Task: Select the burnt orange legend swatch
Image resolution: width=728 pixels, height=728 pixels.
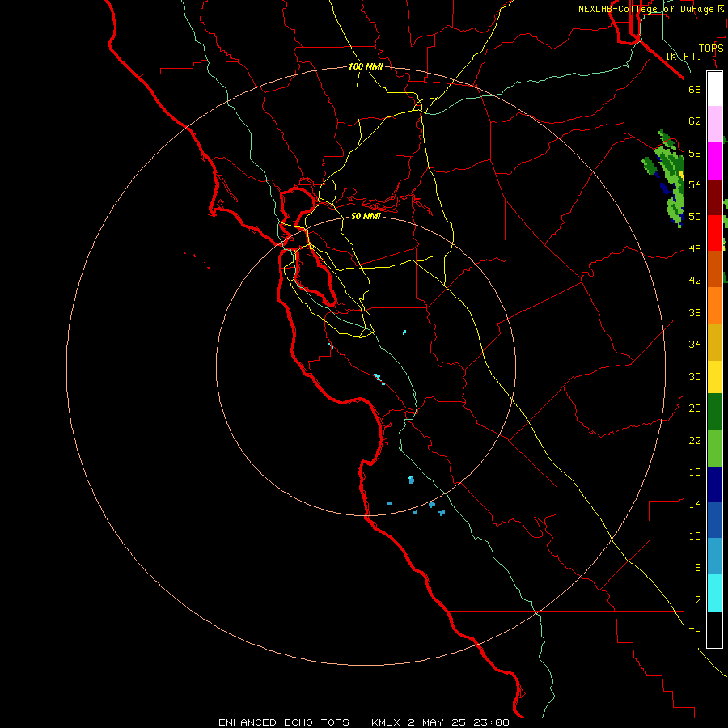Action: pos(714,269)
